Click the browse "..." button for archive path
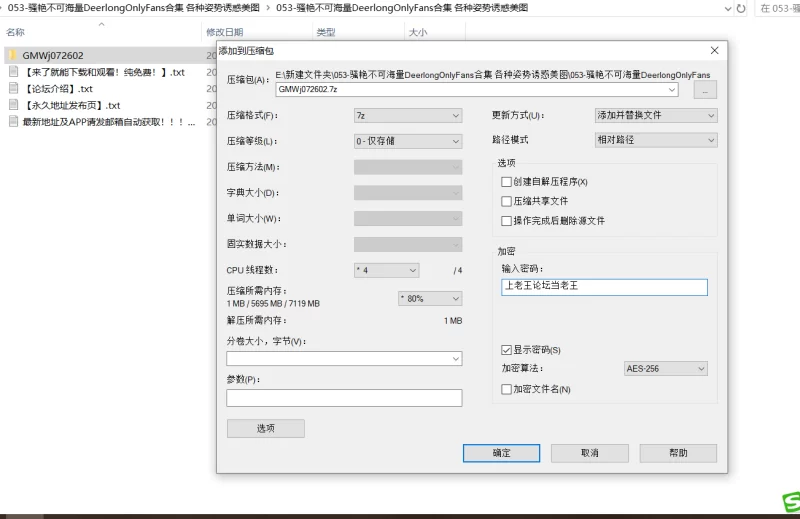 (x=704, y=90)
